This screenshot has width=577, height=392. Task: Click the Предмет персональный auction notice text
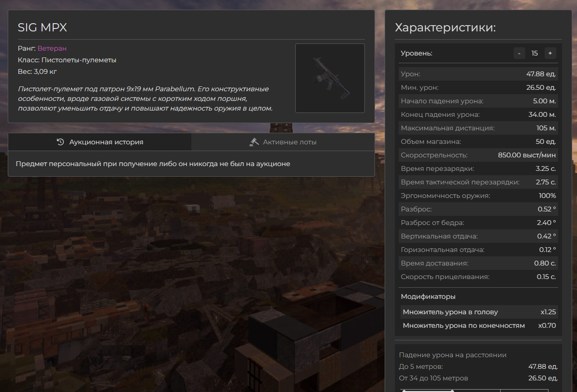(x=153, y=164)
